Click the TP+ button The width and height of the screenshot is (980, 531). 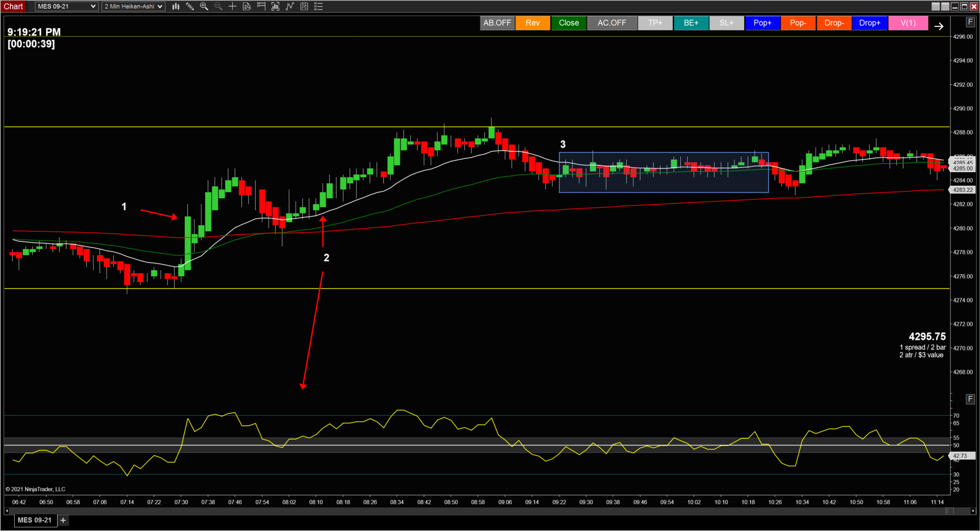[655, 23]
